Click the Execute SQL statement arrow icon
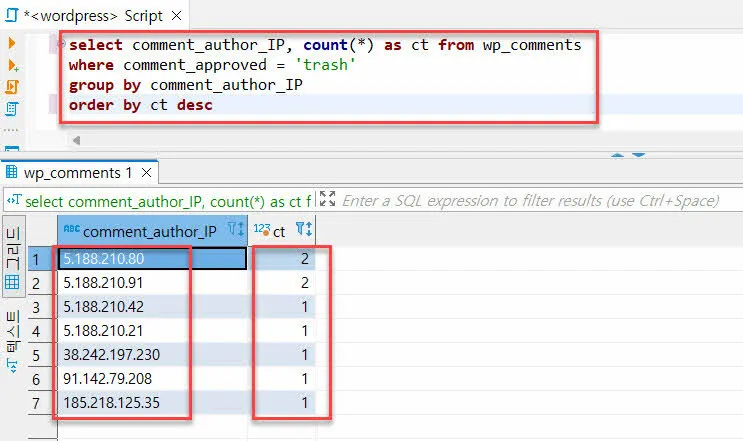 click(x=12, y=43)
